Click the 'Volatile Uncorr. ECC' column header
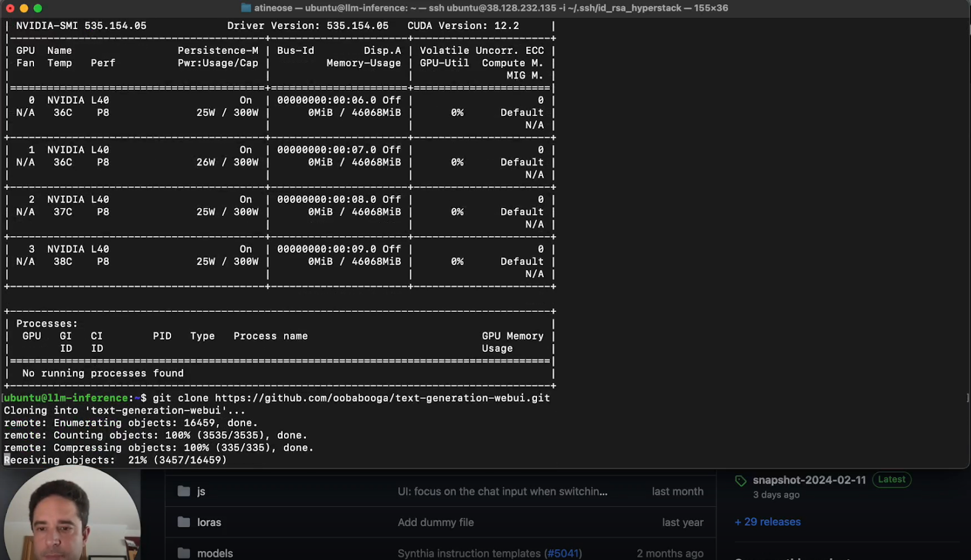 coord(482,50)
